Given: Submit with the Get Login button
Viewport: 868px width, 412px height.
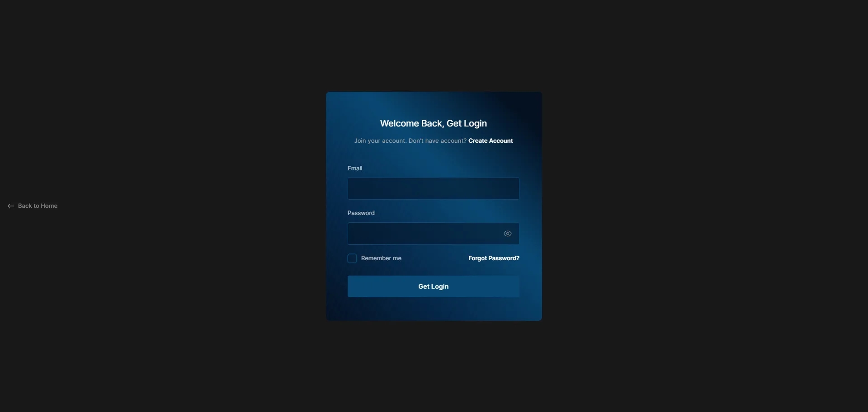Looking at the screenshot, I should tap(433, 286).
